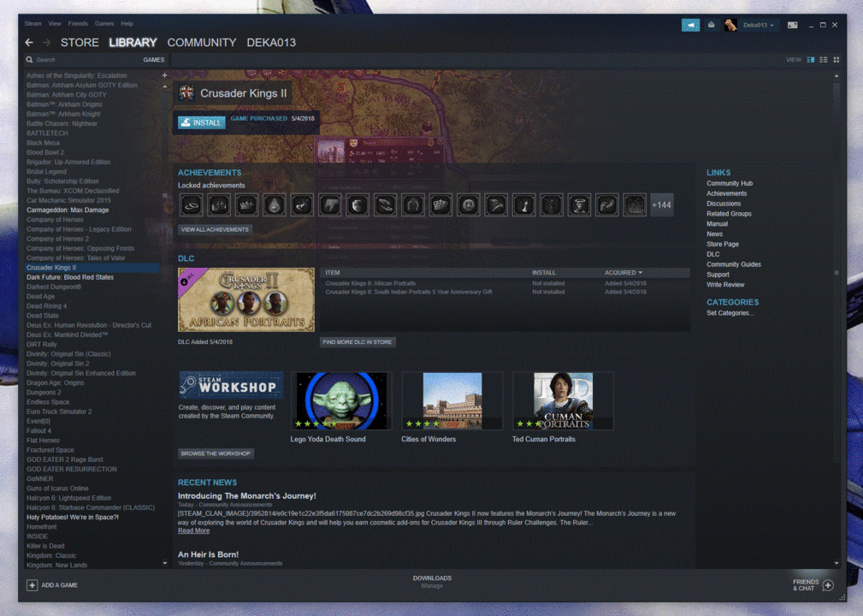Open the DEKA013 profile tab
Viewport: 863px width, 616px height.
pyautogui.click(x=271, y=43)
